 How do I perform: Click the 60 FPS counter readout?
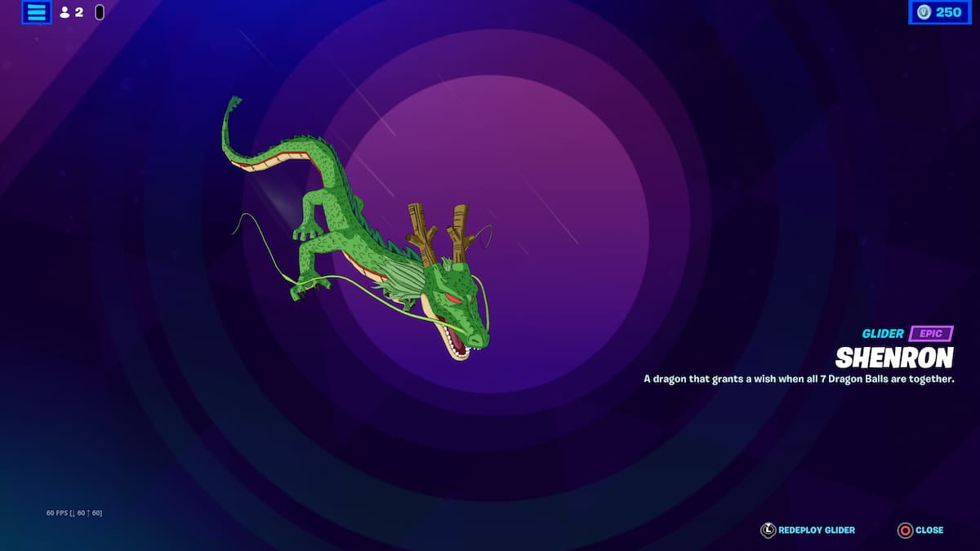coord(74,513)
